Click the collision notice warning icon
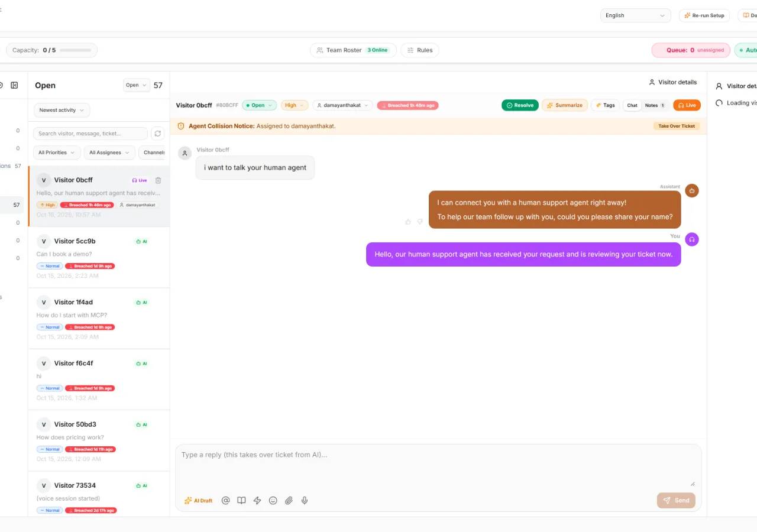This screenshot has height=532, width=757. coord(181,126)
